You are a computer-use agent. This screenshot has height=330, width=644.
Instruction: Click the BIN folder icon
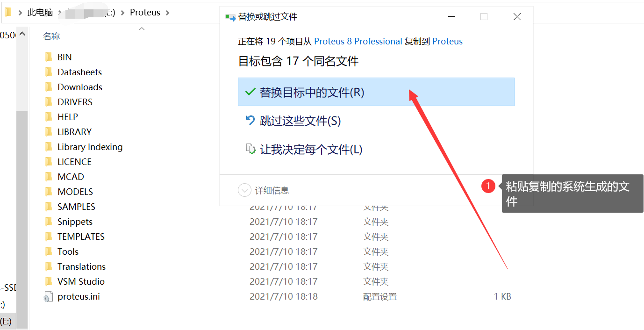tap(49, 57)
